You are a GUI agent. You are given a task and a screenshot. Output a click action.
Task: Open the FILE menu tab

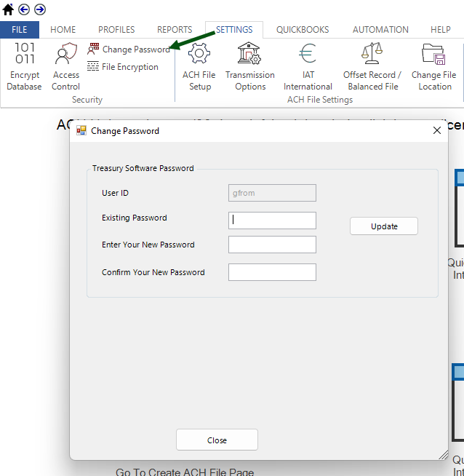click(x=20, y=30)
